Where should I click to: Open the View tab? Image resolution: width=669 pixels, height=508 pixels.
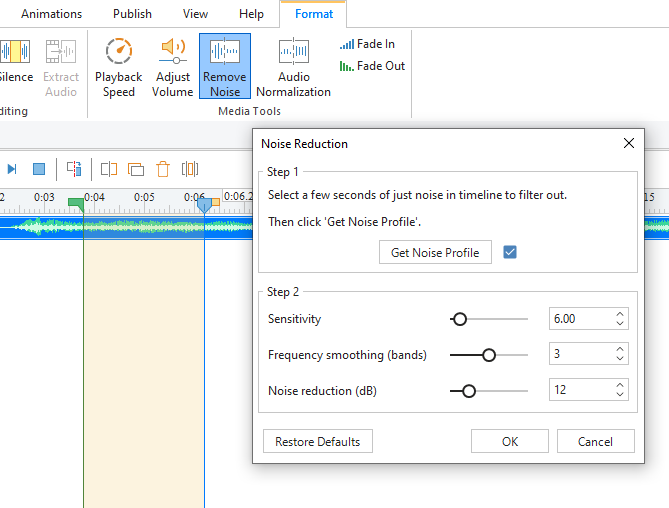[195, 14]
